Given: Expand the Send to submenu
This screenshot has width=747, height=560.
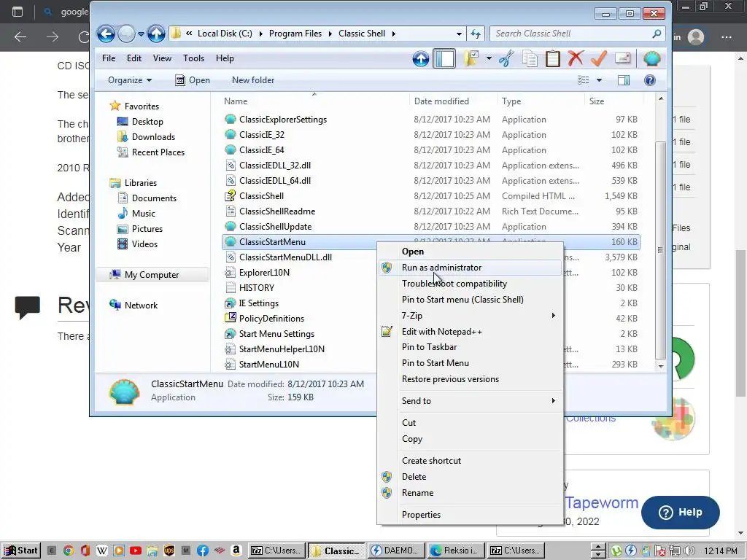Looking at the screenshot, I should (470, 401).
